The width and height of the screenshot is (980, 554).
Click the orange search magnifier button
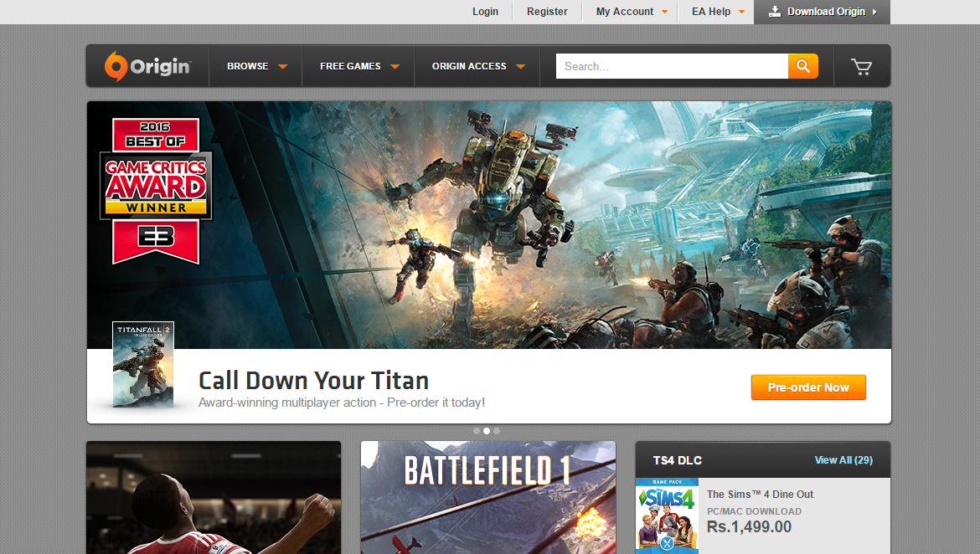(803, 66)
